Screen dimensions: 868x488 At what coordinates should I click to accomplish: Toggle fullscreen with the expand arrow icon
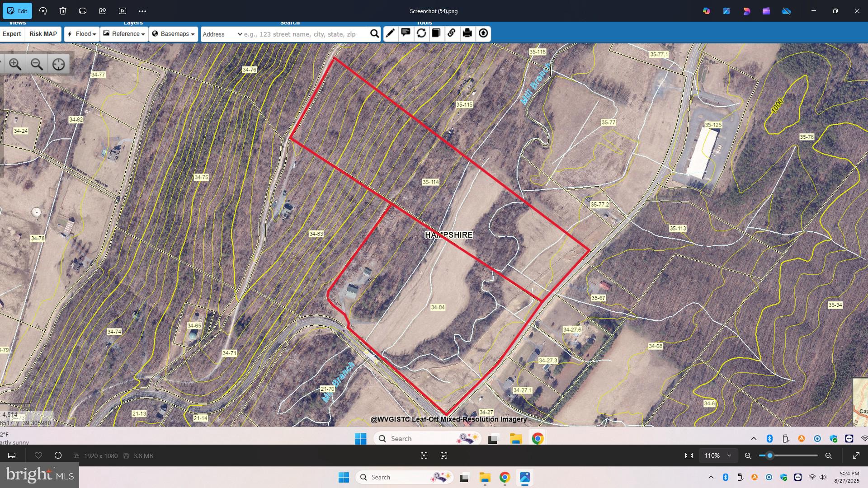coord(856,455)
